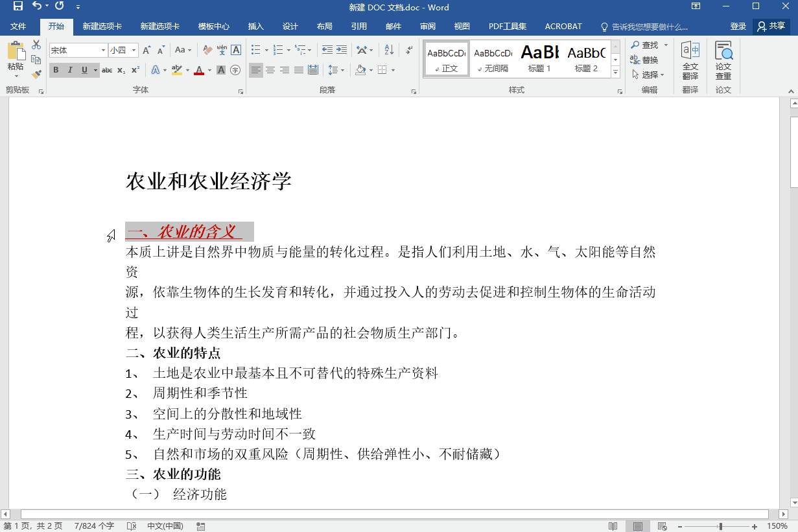Toggle italic formatting
Viewport: 798px width, 532px height.
[69, 69]
